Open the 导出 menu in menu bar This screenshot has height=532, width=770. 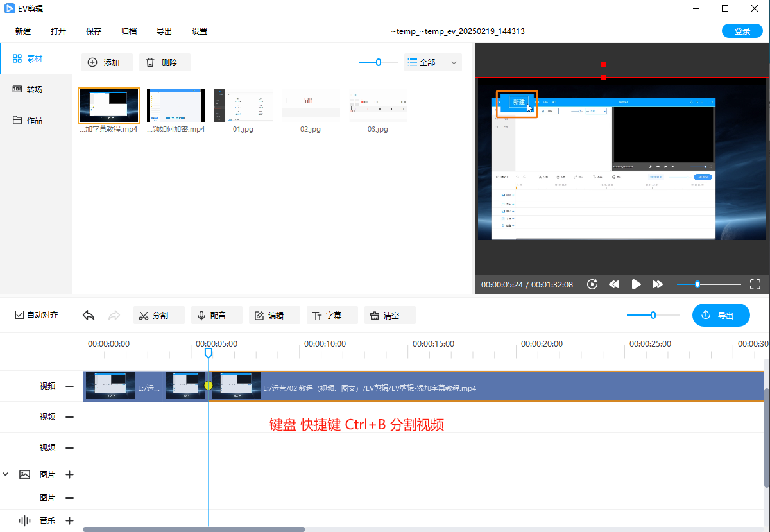pos(164,31)
